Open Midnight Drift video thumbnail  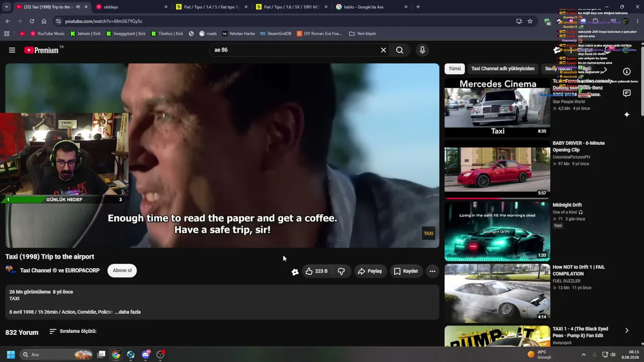[x=497, y=231]
